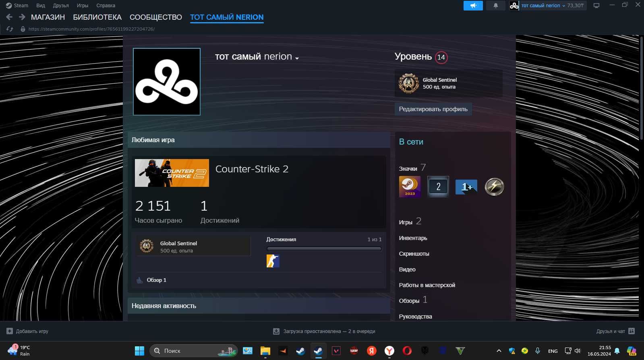Image resolution: width=644 pixels, height=360 pixels.
Task: Open File Explorer from taskbar
Action: [x=265, y=351]
